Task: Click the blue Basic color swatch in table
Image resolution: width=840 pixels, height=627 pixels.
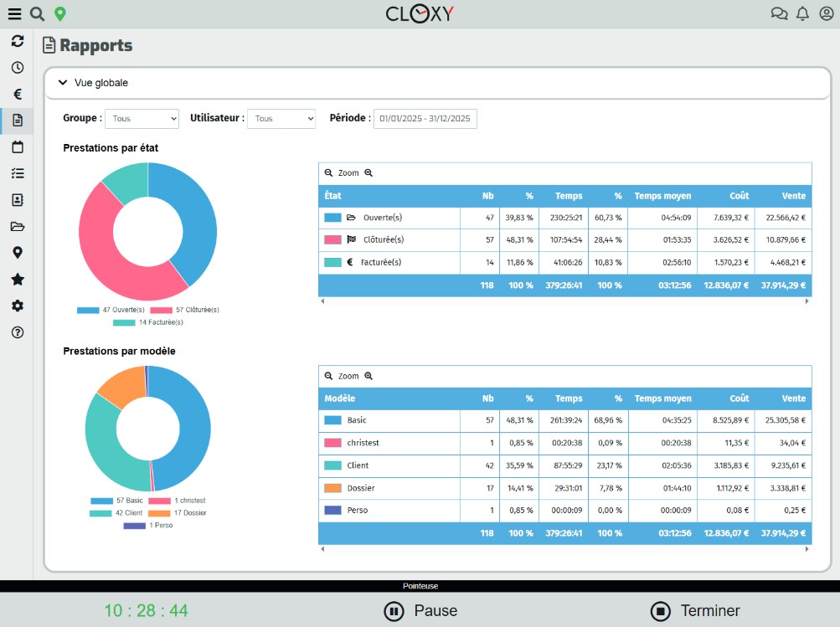Action: click(332, 420)
